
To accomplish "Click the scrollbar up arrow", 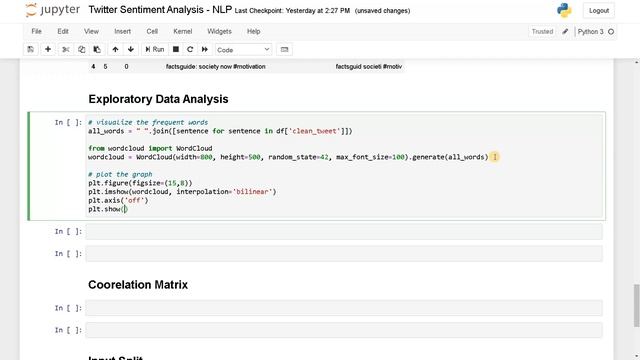I will (636, 62).
